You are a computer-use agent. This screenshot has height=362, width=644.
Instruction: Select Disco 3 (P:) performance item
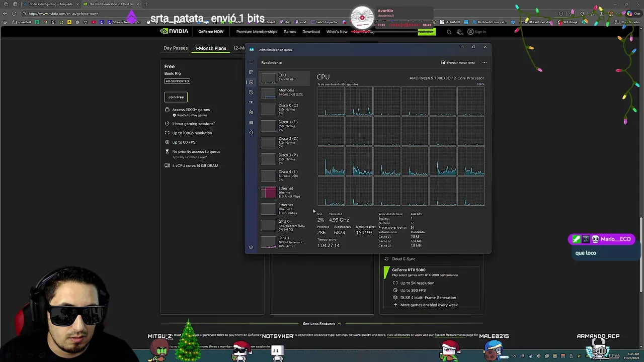click(x=284, y=159)
